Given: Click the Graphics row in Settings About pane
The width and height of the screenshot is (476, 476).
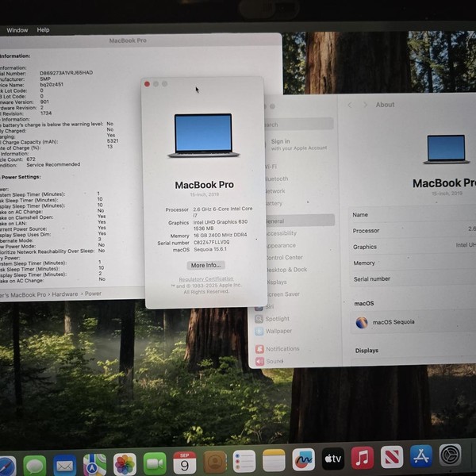Looking at the screenshot, I should (x=413, y=247).
